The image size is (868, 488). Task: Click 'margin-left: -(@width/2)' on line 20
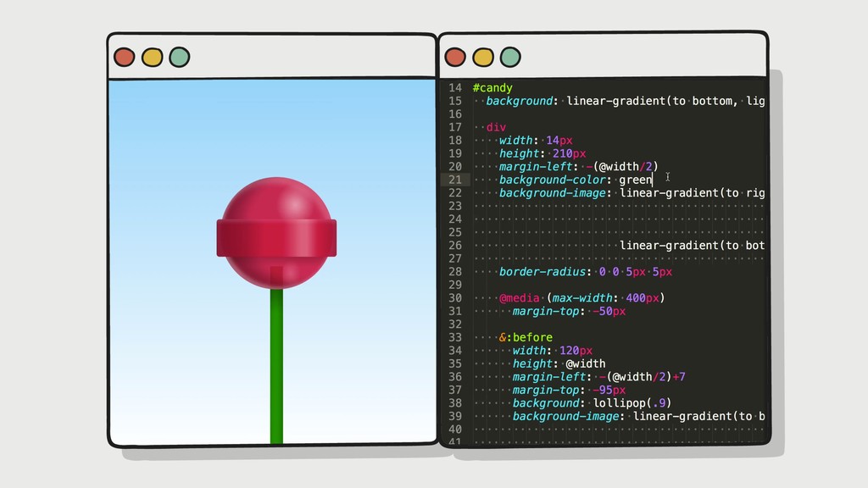point(578,167)
